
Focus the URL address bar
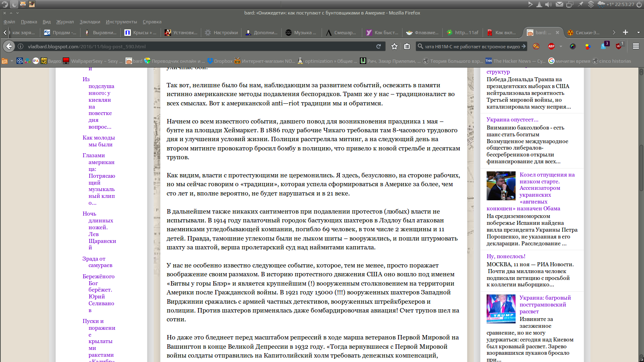pos(199,46)
